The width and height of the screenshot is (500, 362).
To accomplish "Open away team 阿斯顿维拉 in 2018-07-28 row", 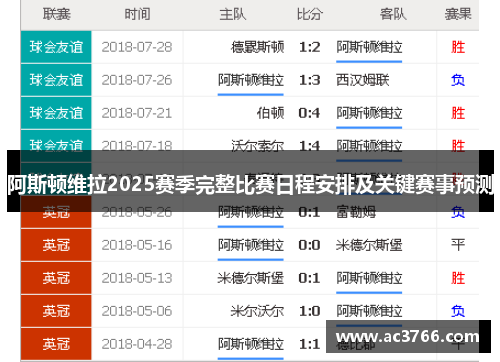I will tap(369, 47).
